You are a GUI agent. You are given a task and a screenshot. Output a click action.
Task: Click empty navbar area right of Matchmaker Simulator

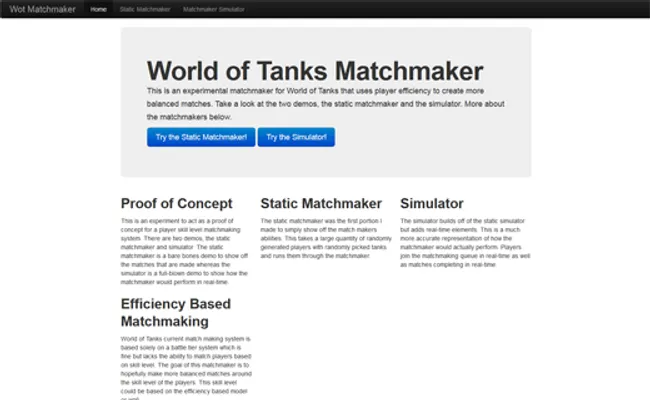450,9
